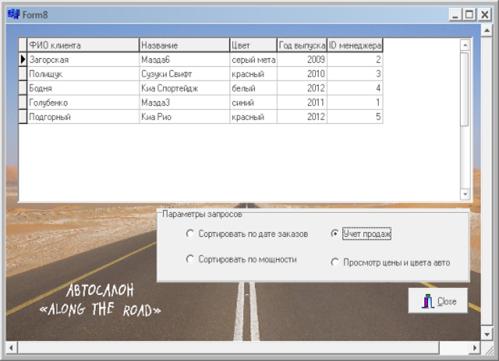Select the 'Подгорный' client cell
Viewport: 499px width, 361px height.
(83, 117)
